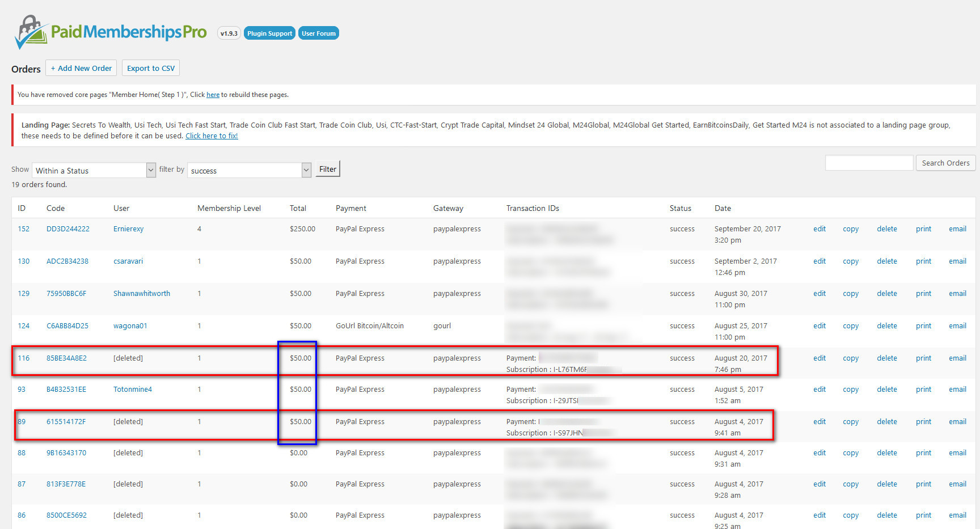Open user Shawnawhitworth profile

click(x=142, y=294)
